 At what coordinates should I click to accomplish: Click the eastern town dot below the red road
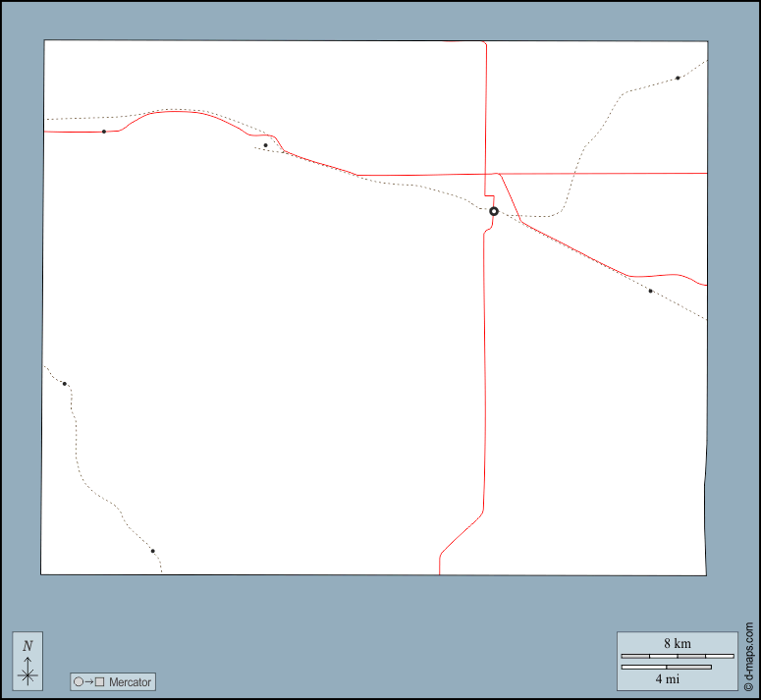tap(650, 291)
